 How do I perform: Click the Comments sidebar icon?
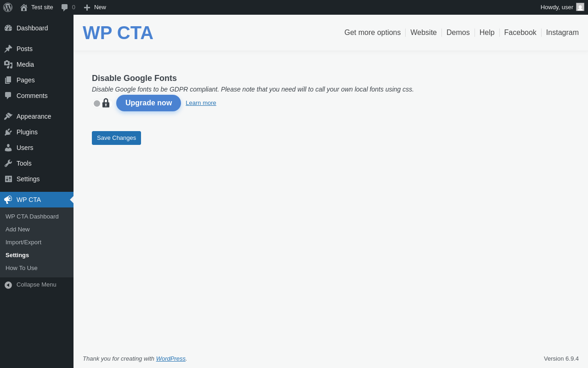coord(8,96)
